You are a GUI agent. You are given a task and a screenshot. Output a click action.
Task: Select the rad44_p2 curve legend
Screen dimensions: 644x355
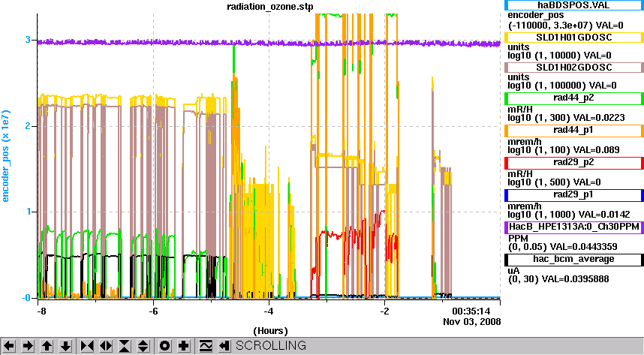(x=573, y=98)
